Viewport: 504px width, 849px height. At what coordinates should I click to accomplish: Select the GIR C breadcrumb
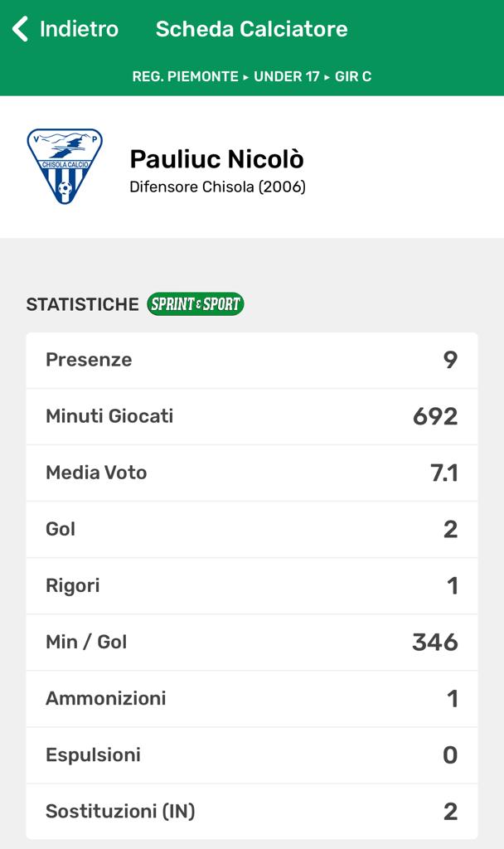[x=353, y=76]
